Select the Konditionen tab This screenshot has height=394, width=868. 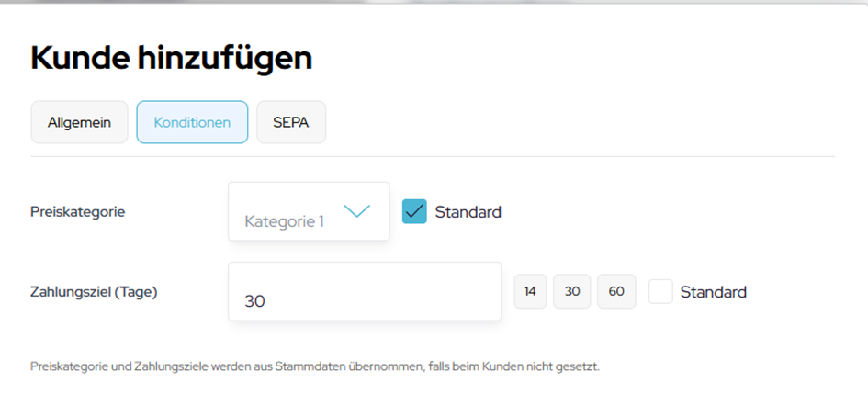click(192, 123)
